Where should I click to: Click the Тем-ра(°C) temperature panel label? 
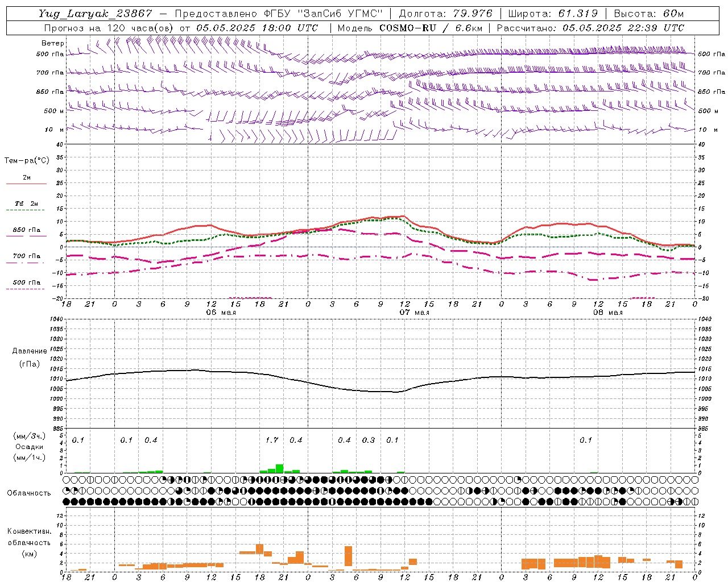click(x=27, y=161)
